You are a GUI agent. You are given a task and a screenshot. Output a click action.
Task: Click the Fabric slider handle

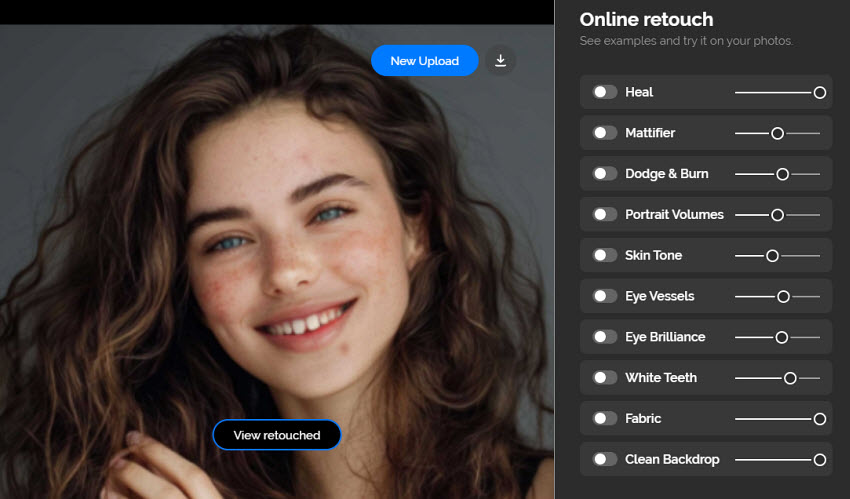(x=820, y=419)
